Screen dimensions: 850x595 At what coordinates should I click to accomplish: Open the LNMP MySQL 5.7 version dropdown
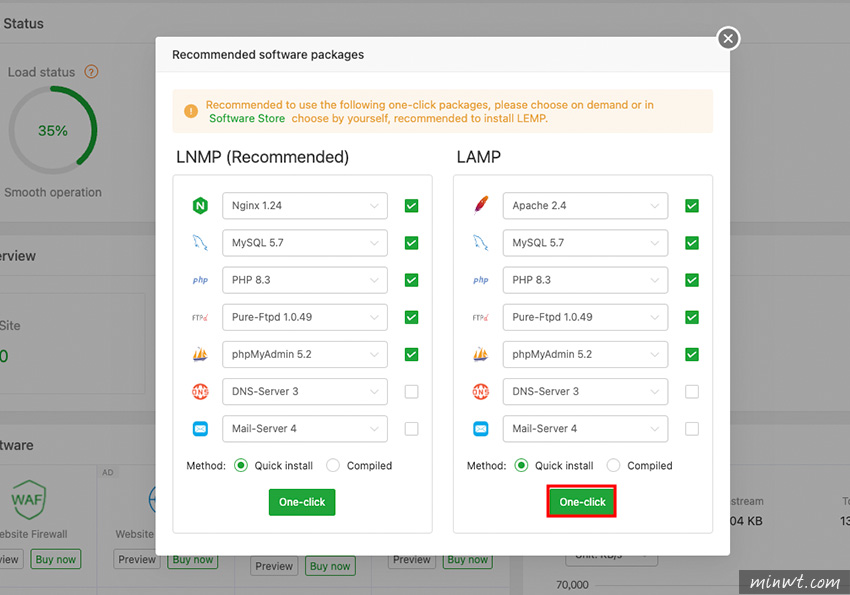point(305,243)
